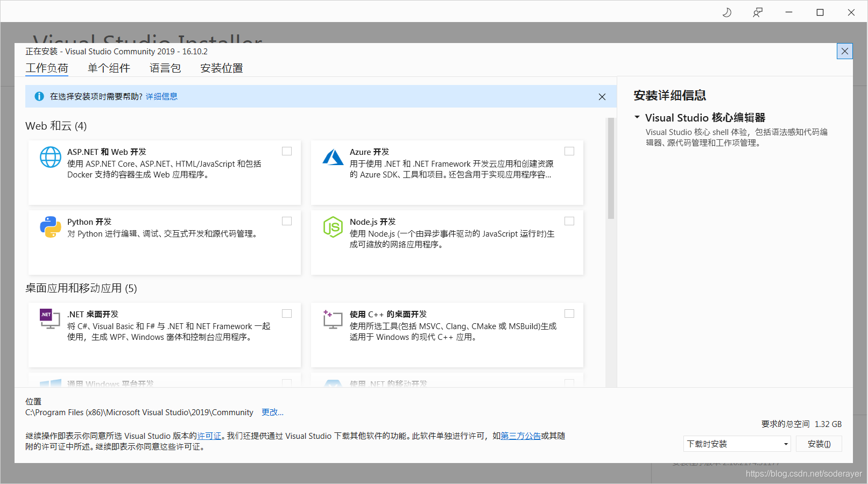Open the 语言包 tab
This screenshot has height=484, width=868.
pos(165,68)
